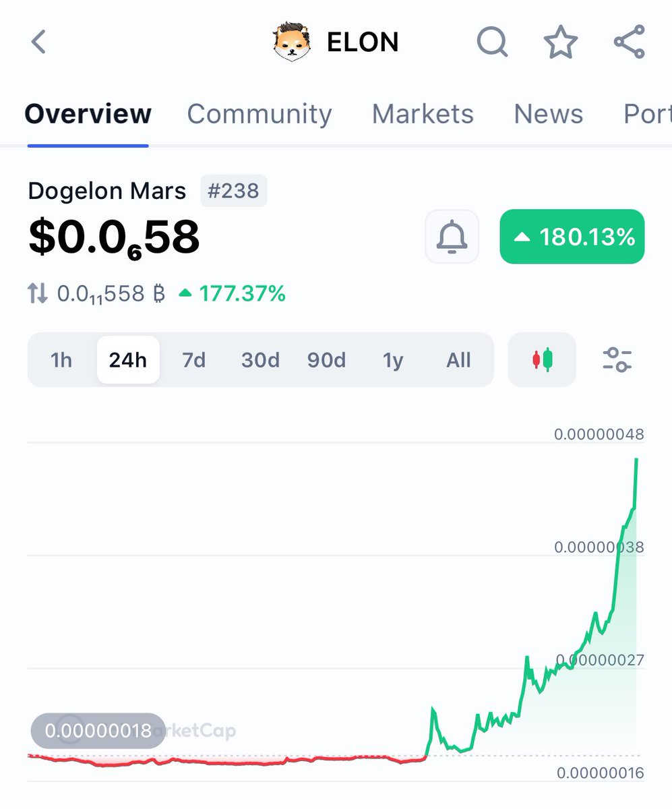
Task: Open chart settings sliders icon
Action: click(617, 359)
